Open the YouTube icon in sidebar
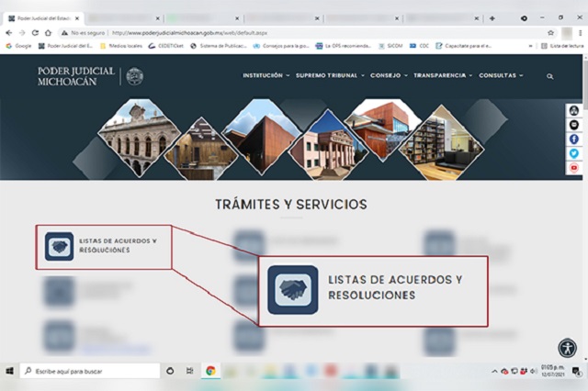The width and height of the screenshot is (588, 391). tap(573, 167)
